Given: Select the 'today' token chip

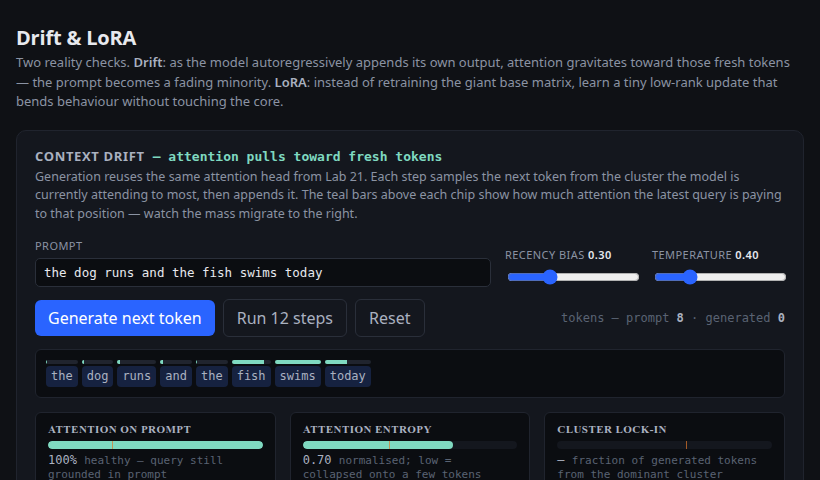Looking at the screenshot, I should pos(348,376).
